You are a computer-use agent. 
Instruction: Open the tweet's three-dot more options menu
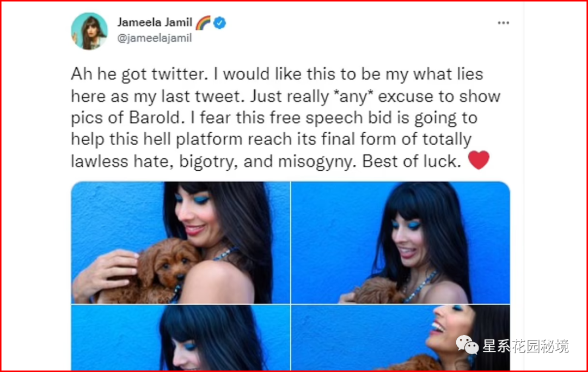click(503, 23)
